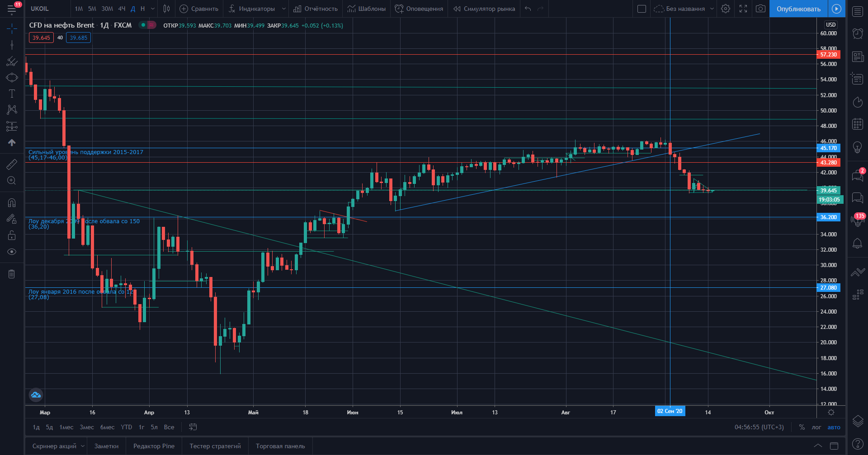Open the chart settings gear icon

point(725,9)
